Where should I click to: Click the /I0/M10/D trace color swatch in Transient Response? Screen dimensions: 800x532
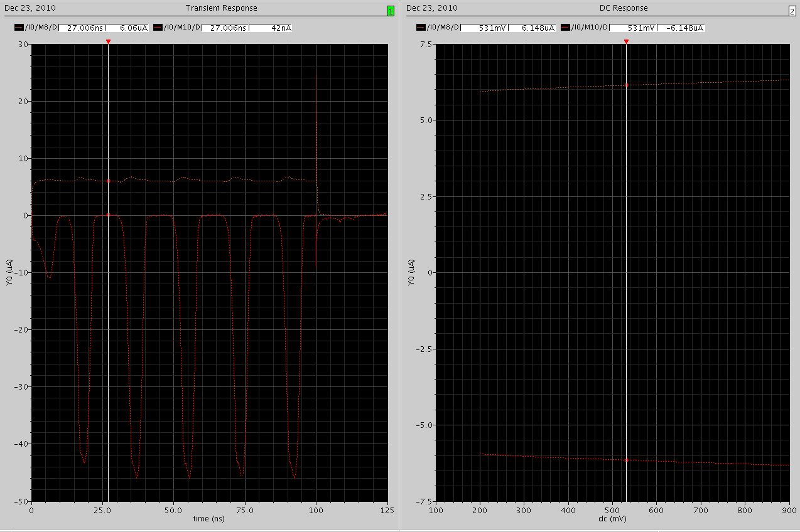click(x=157, y=28)
